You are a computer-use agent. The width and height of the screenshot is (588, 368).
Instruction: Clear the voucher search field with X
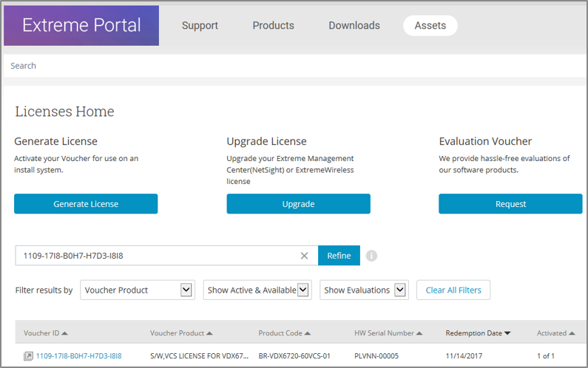click(304, 256)
